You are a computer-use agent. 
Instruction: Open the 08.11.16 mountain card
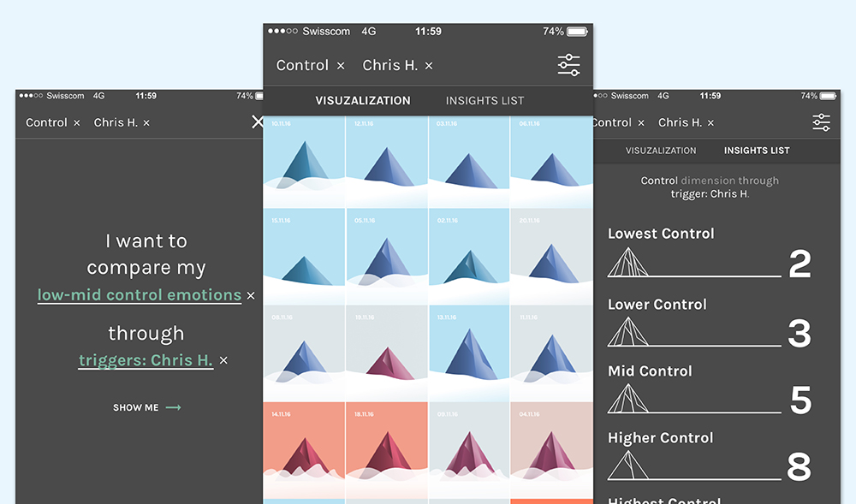(304, 353)
